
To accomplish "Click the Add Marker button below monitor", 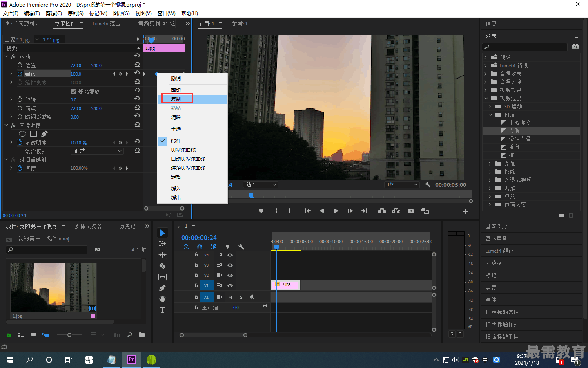I will click(261, 211).
